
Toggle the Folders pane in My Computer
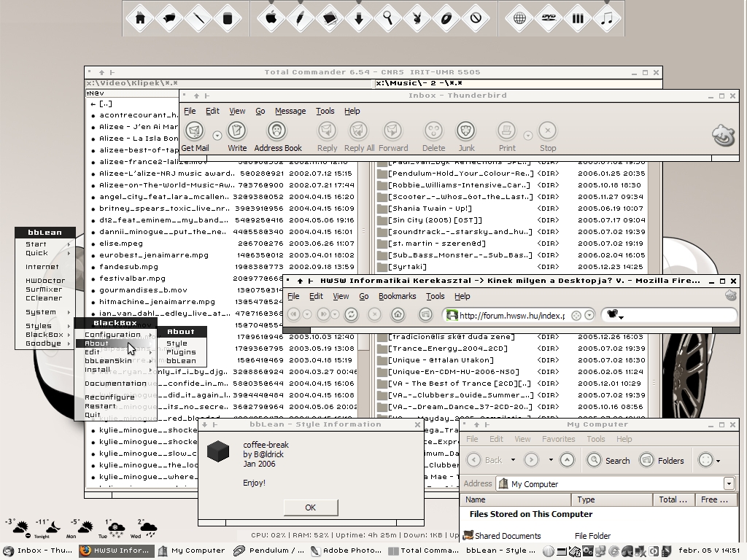pyautogui.click(x=662, y=460)
